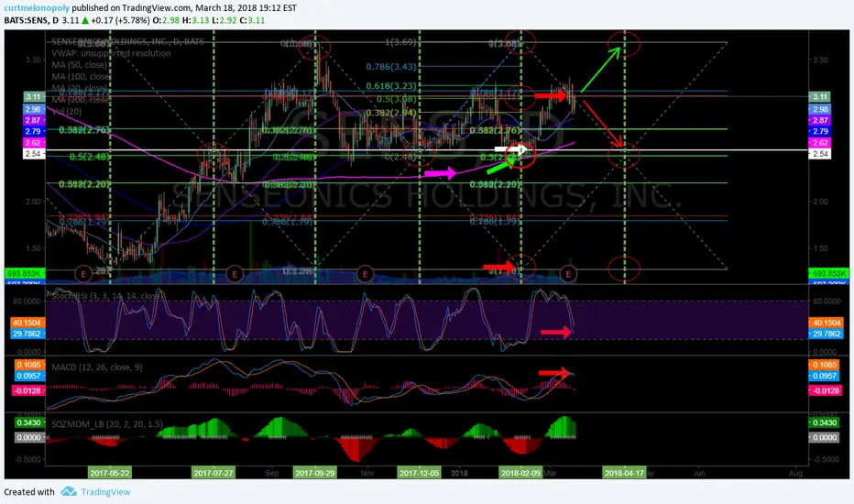Select the 2017-09-29 date marker
854x504 pixels.
pyautogui.click(x=315, y=473)
